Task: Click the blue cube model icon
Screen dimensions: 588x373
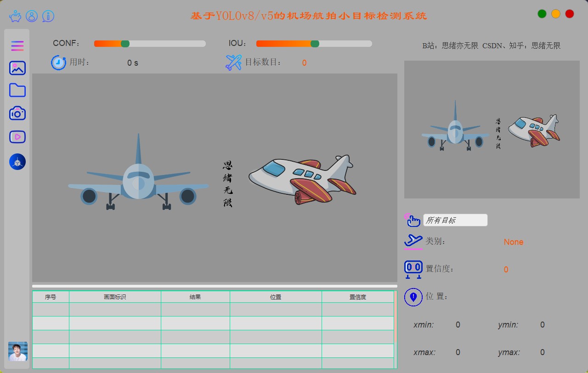Action: [x=17, y=162]
